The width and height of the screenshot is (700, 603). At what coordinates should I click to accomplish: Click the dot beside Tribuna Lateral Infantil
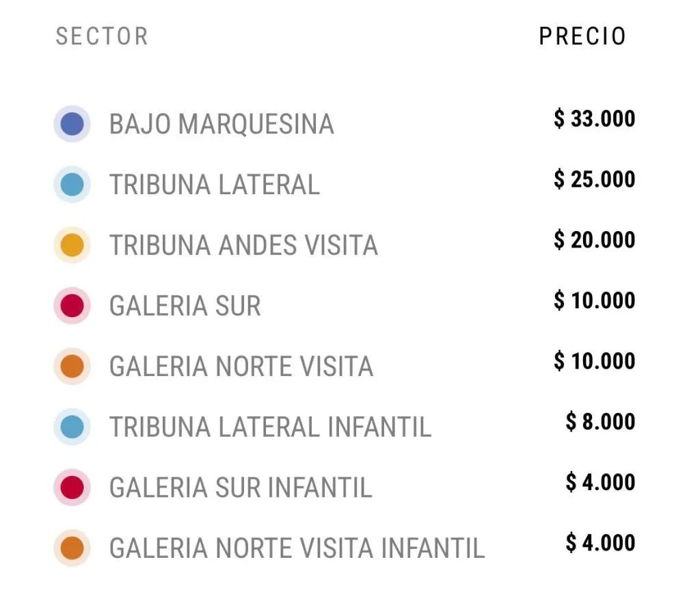point(72,427)
